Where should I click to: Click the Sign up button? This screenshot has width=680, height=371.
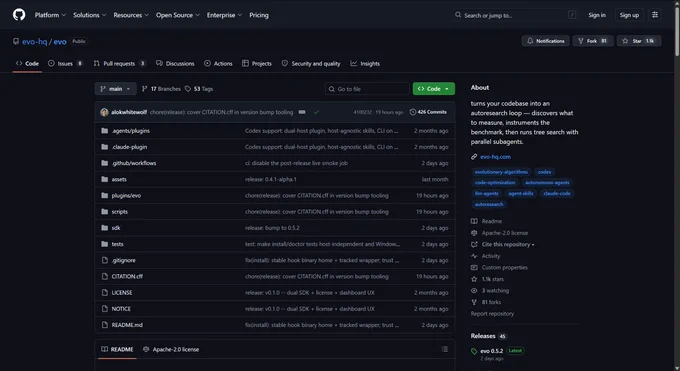629,15
